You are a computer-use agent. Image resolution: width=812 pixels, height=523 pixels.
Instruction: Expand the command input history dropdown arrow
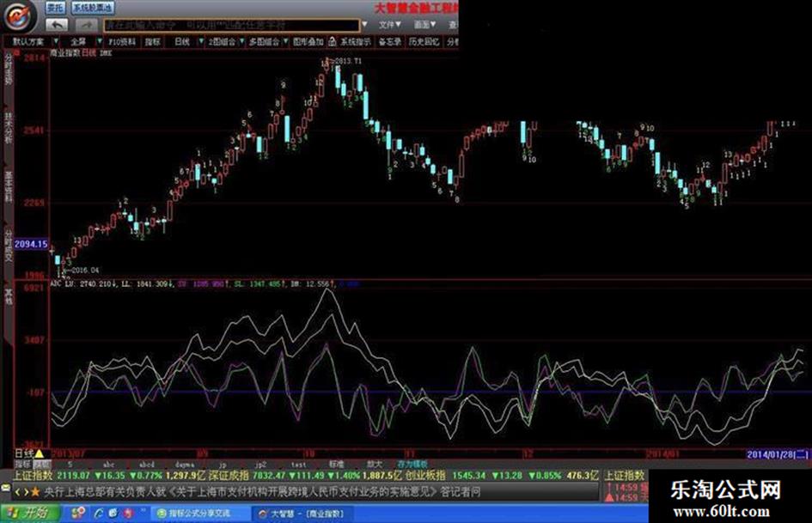coord(364,24)
